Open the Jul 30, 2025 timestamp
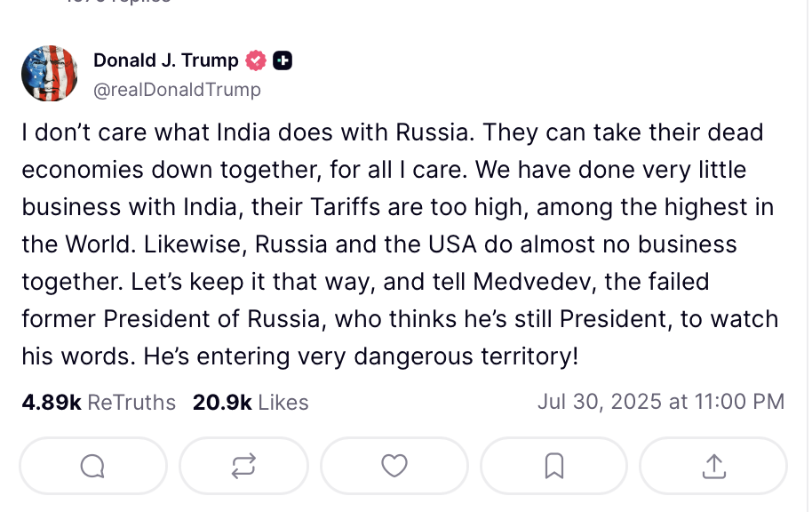 (x=661, y=402)
